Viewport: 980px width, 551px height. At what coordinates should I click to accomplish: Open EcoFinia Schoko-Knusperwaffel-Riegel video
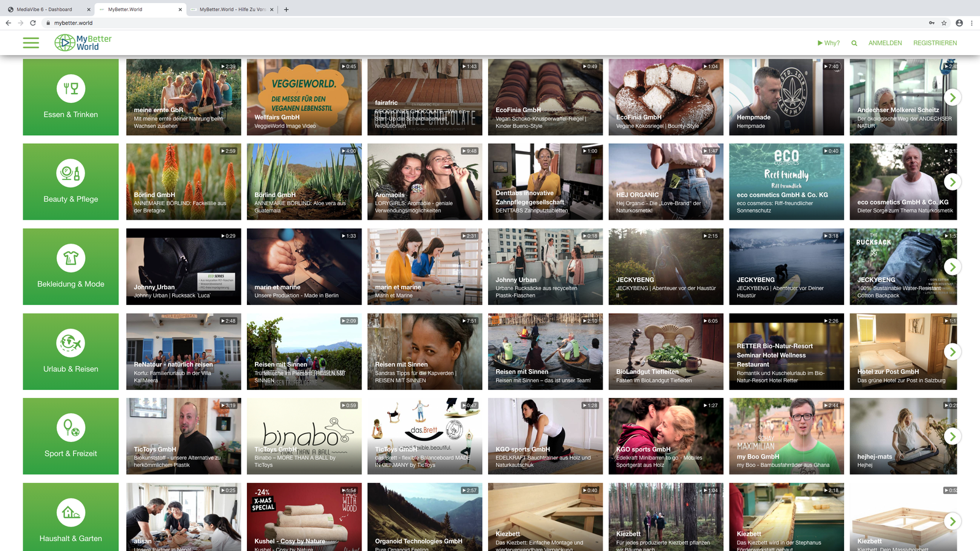545,97
